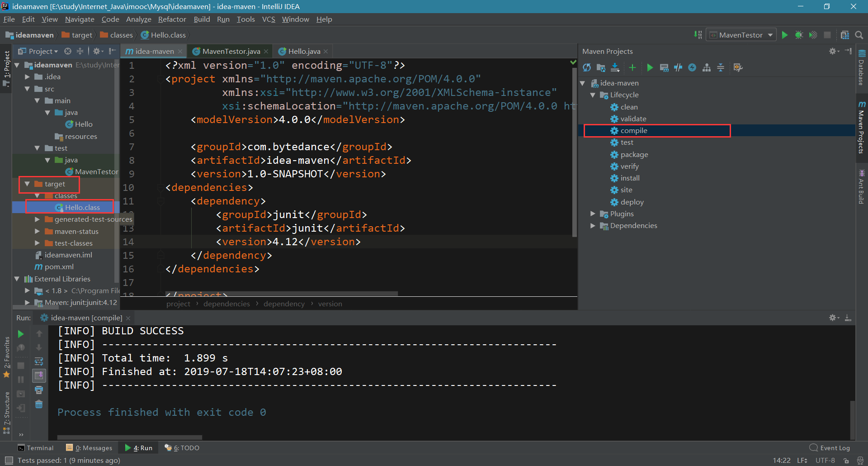
Task: Open the Terminal tool window
Action: pyautogui.click(x=36, y=447)
